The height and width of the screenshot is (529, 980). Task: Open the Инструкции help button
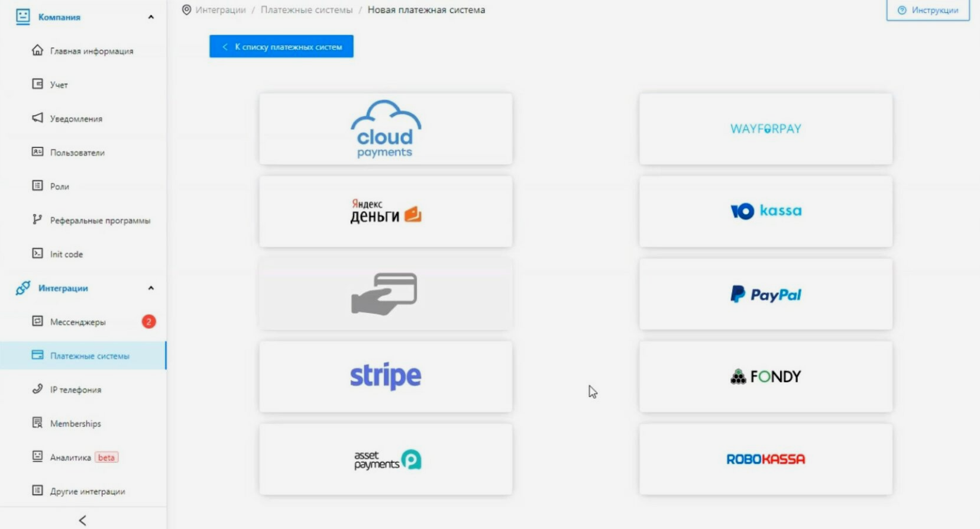[x=927, y=10]
